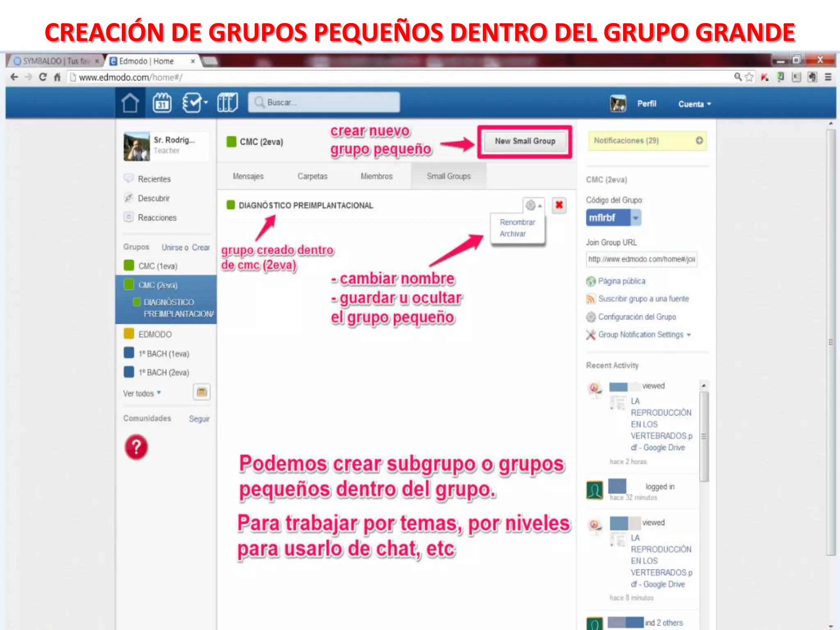Open the Miembros tab
The image size is (840, 630).
(377, 176)
